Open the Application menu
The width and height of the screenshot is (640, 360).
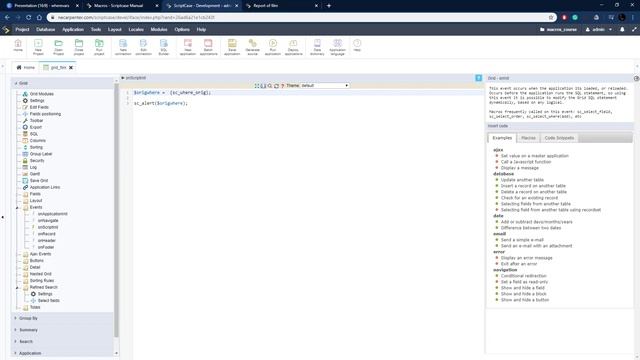(x=73, y=29)
